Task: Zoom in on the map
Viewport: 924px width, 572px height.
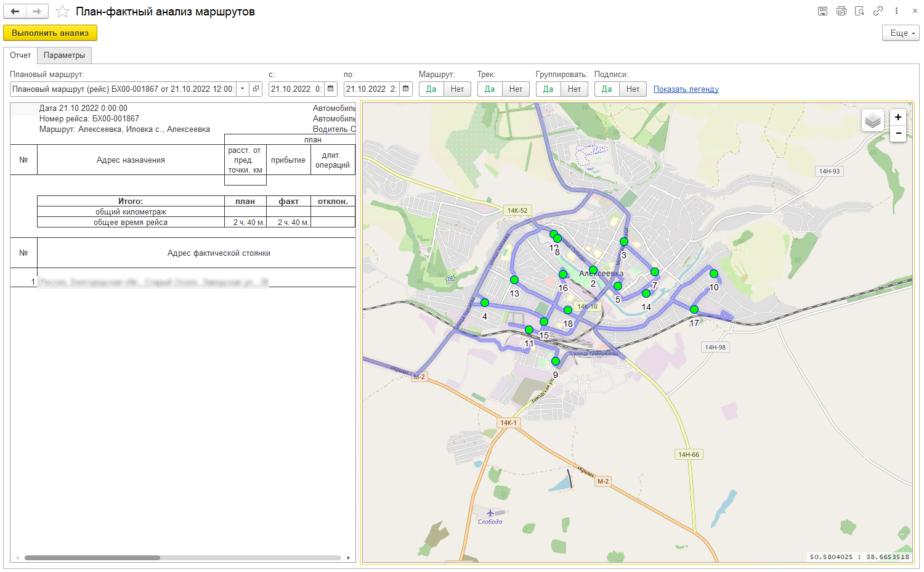Action: 898,117
